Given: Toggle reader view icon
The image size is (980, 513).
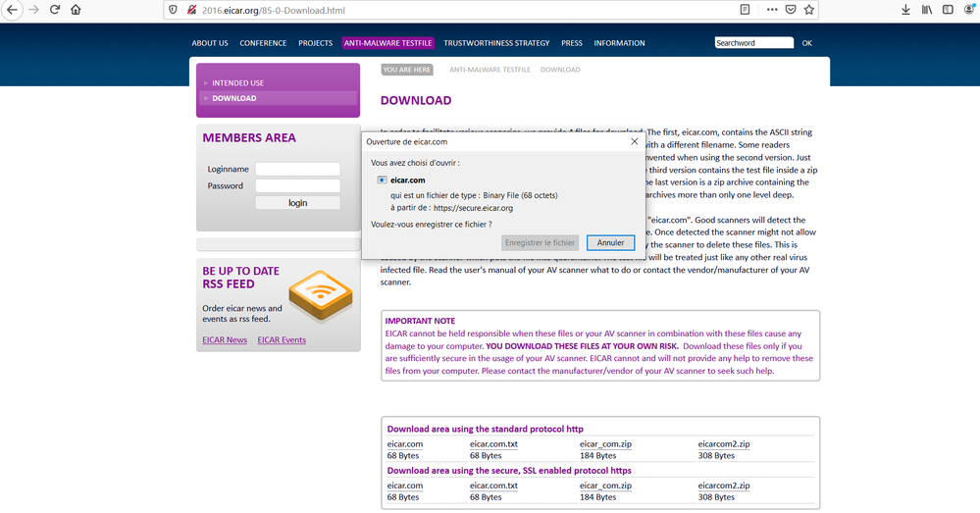Looking at the screenshot, I should coord(745,10).
